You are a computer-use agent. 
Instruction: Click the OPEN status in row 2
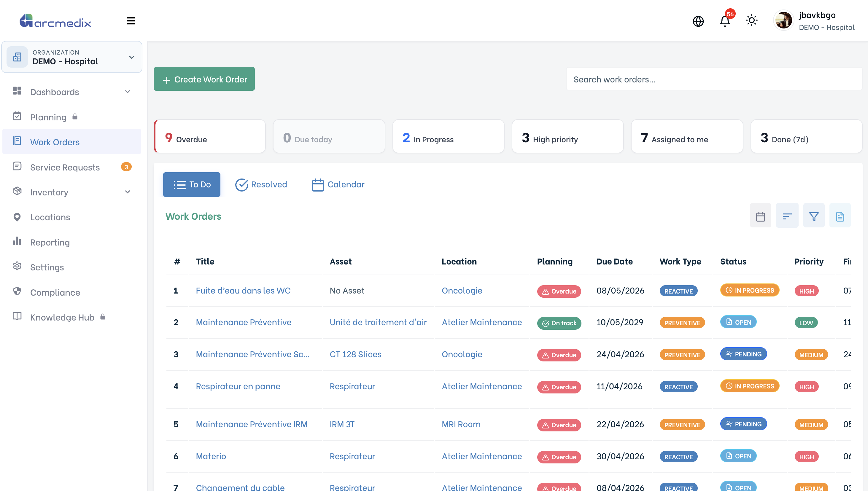point(738,322)
